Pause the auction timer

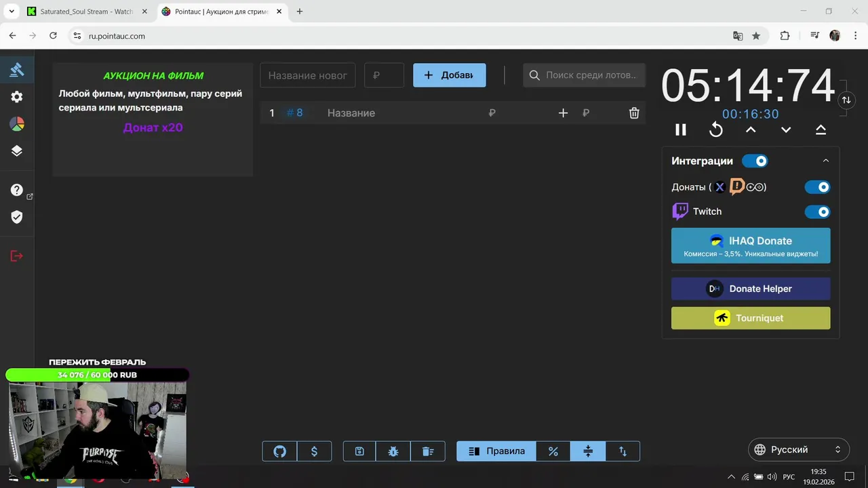pos(681,129)
